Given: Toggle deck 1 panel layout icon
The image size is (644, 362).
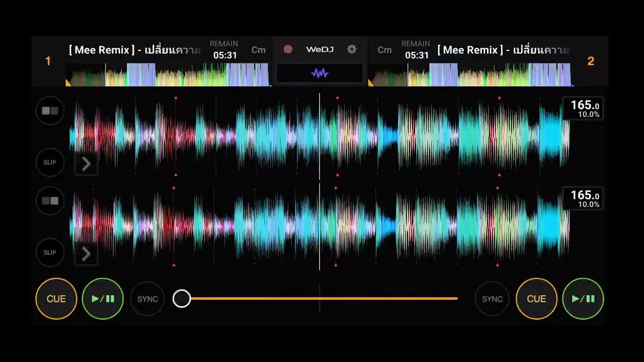Looking at the screenshot, I should pos(50,111).
